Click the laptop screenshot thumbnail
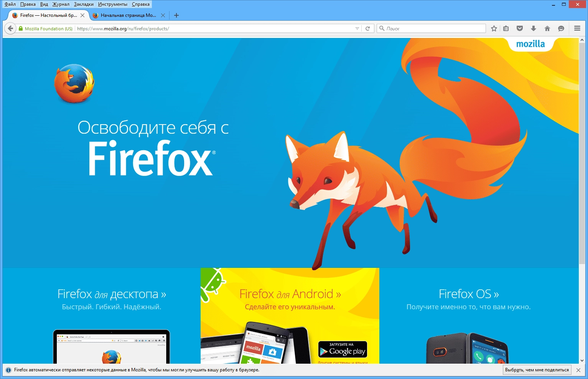Viewport: 588px width, 379px height. (x=111, y=346)
